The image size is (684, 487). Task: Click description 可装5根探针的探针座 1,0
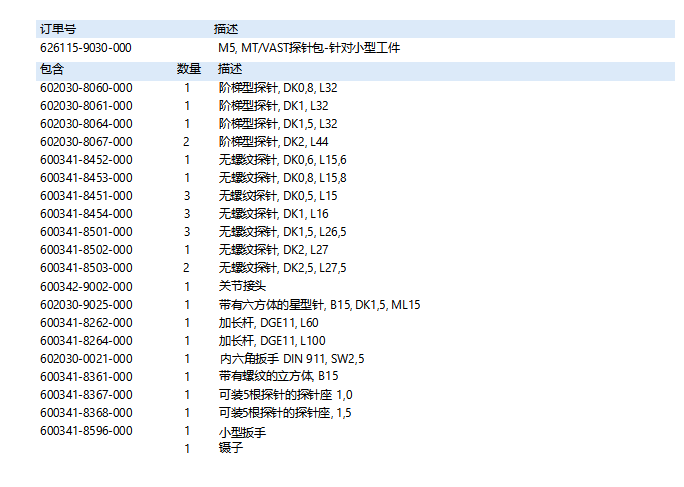pyautogui.click(x=285, y=394)
